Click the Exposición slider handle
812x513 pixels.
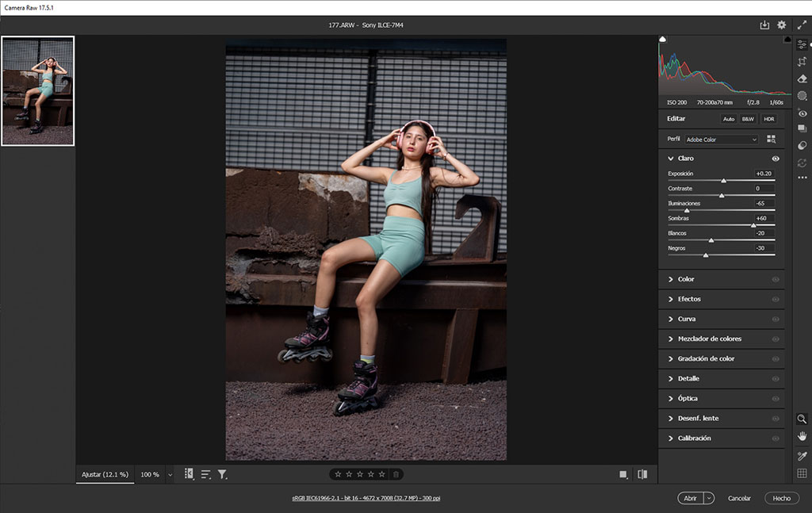[723, 181]
